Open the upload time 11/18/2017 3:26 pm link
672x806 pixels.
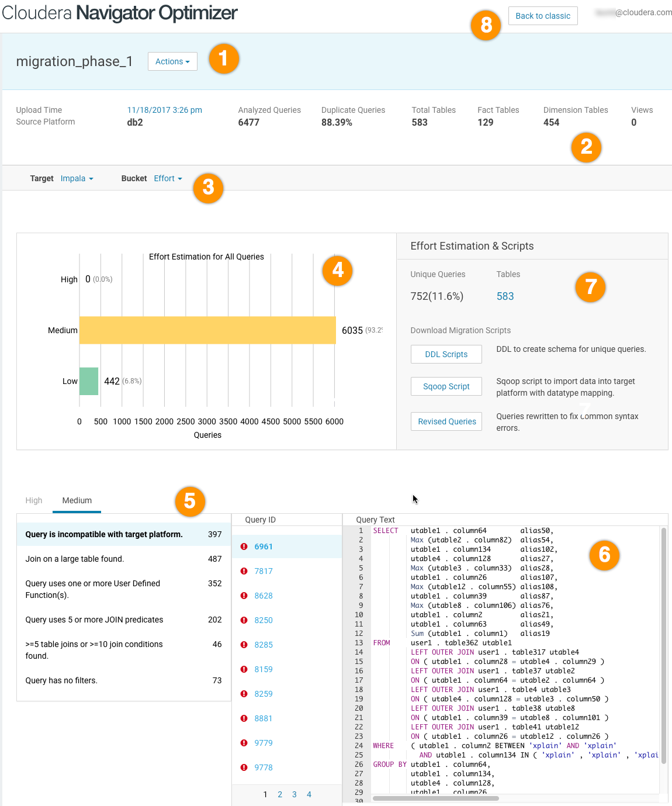click(x=165, y=110)
